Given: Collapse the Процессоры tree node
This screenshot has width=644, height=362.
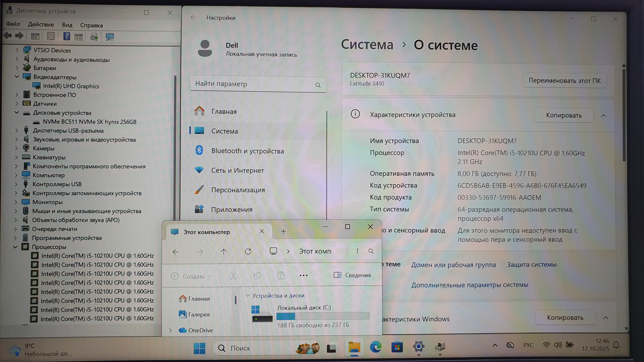Looking at the screenshot, I should pos(15,247).
